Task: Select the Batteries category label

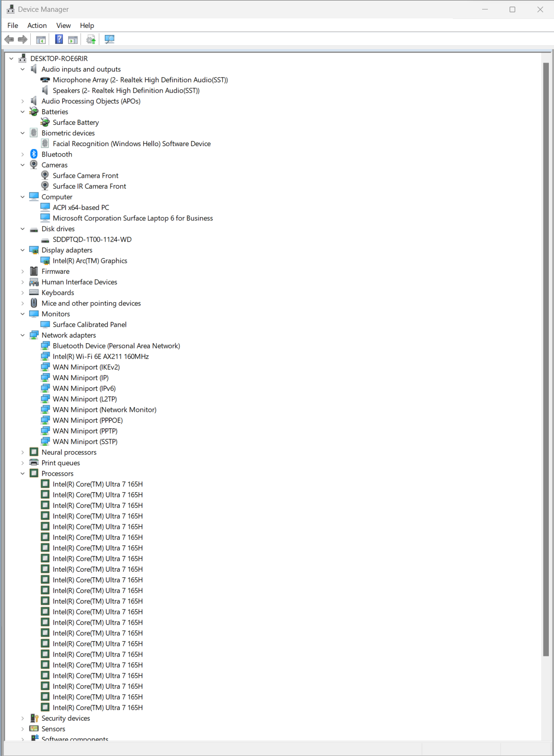Action: [x=55, y=112]
